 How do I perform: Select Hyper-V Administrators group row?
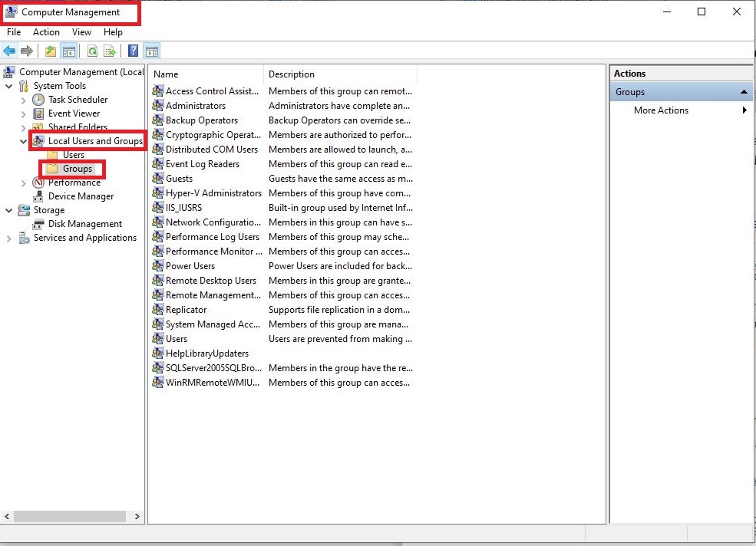point(213,192)
